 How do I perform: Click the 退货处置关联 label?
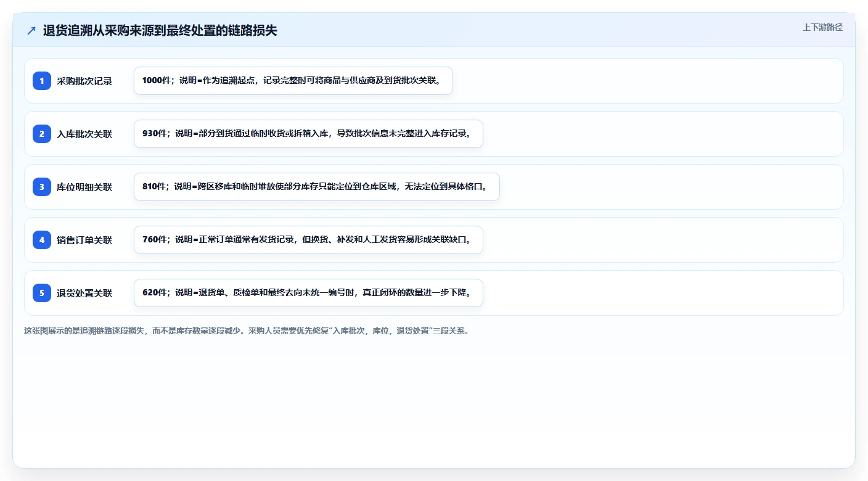click(84, 293)
